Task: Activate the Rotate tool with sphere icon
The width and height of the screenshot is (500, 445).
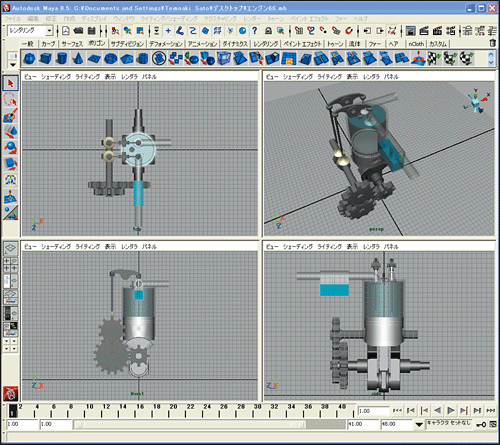Action: coord(11,148)
